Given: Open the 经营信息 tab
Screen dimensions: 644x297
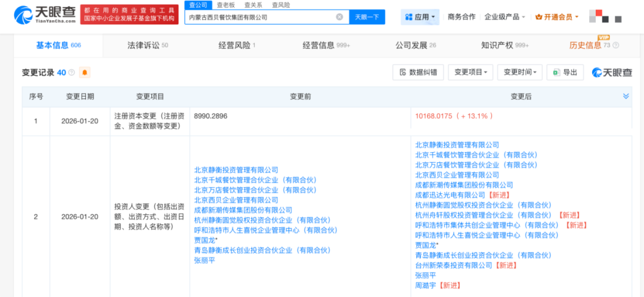Looking at the screenshot, I should coord(326,45).
